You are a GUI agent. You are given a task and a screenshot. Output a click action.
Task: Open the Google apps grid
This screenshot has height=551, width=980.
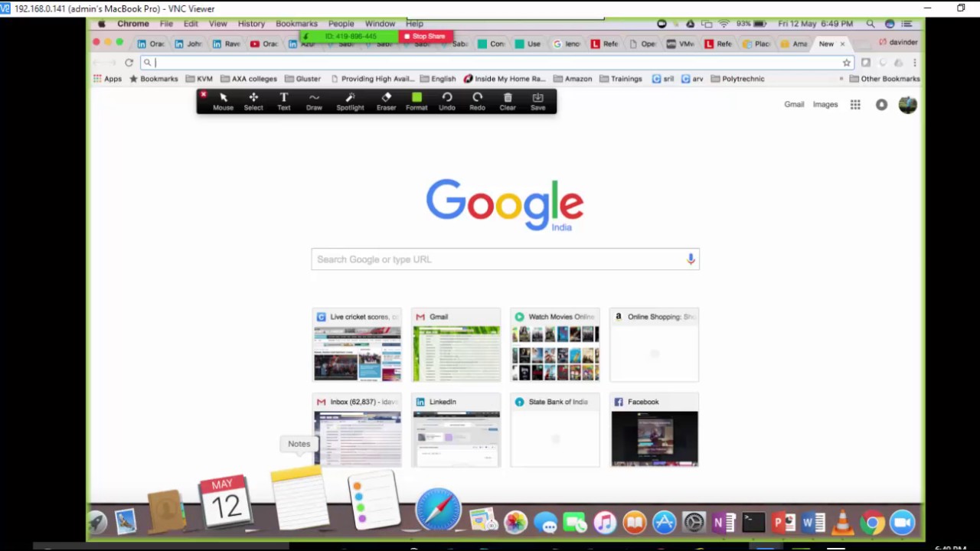(x=855, y=105)
